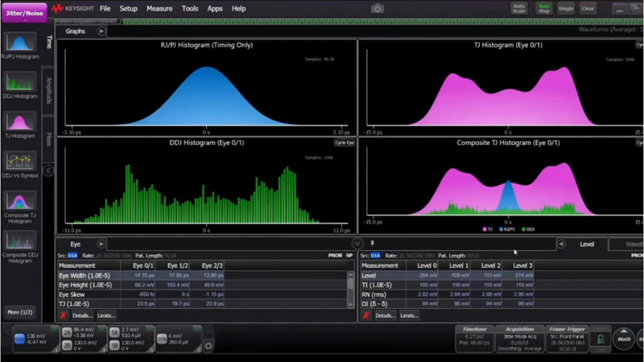Toggle Cycle Eye on DDJ Histogram
644x362 pixels.
click(345, 142)
